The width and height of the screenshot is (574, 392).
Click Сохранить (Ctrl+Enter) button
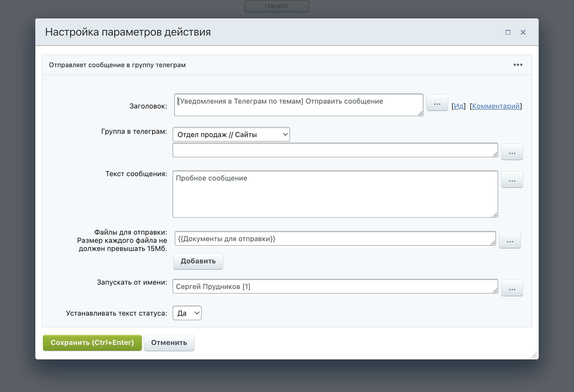tap(92, 343)
